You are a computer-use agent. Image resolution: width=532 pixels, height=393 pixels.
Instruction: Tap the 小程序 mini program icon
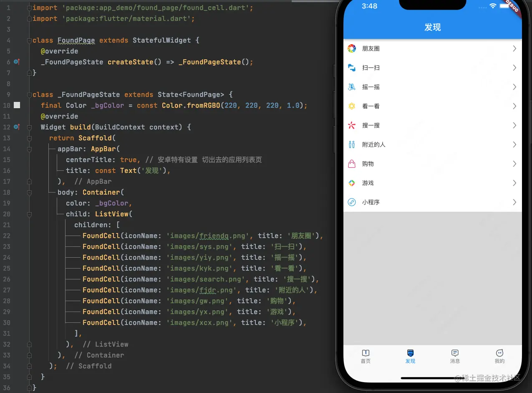click(x=352, y=202)
